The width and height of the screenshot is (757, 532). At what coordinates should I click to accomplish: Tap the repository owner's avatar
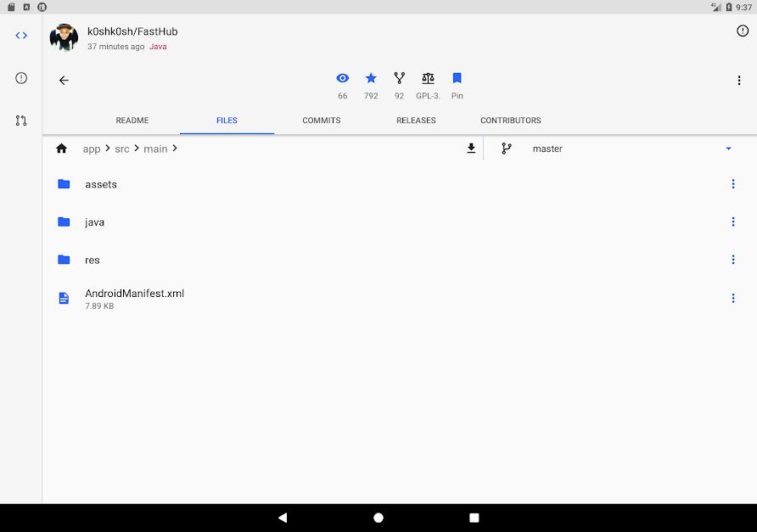pos(64,37)
